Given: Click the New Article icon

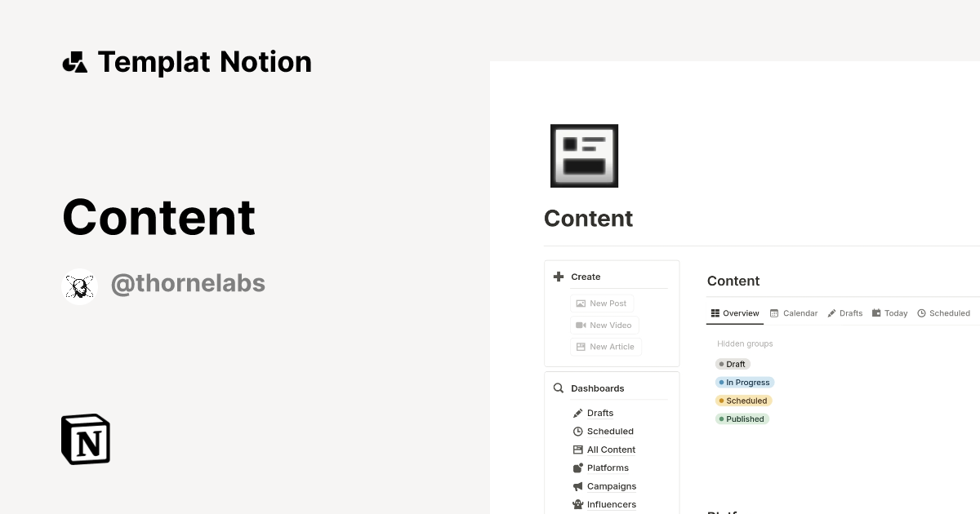Looking at the screenshot, I should [x=580, y=346].
